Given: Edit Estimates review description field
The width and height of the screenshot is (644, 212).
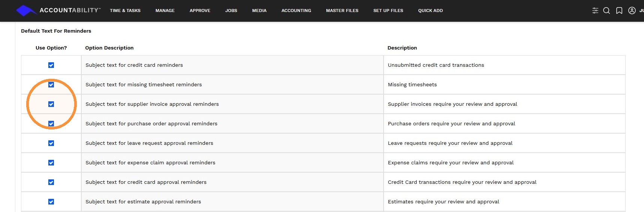Looking at the screenshot, I should point(504,202).
